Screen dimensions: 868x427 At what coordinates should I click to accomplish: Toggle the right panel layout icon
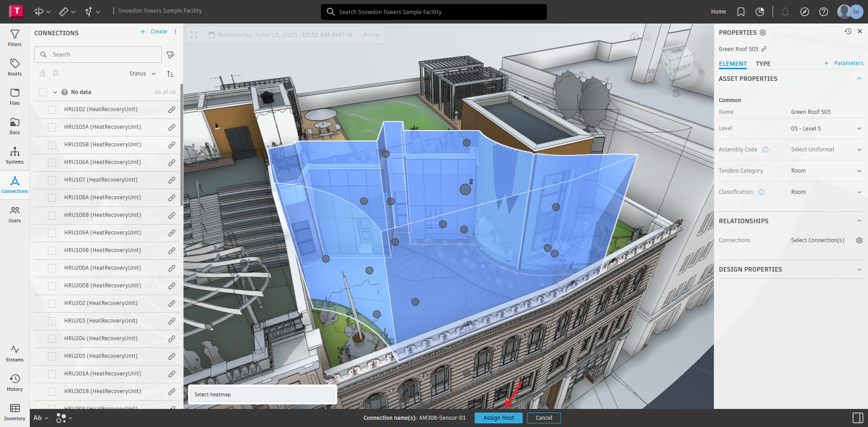coord(858,418)
